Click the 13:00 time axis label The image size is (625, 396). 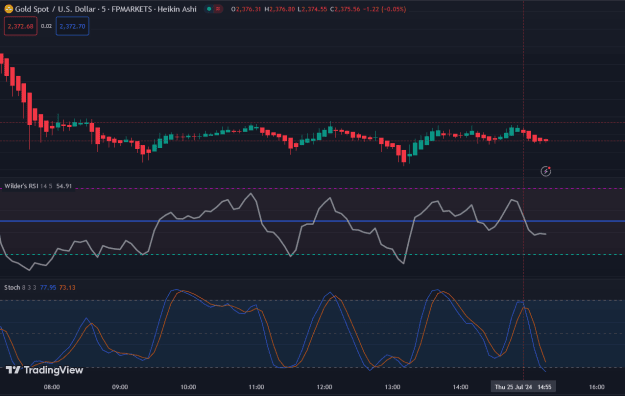pyautogui.click(x=392, y=387)
